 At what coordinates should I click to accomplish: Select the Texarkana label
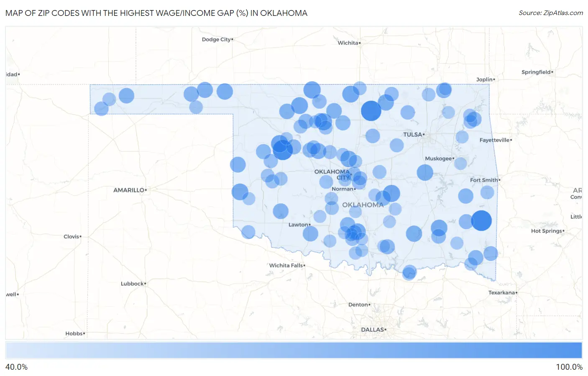[x=502, y=292]
